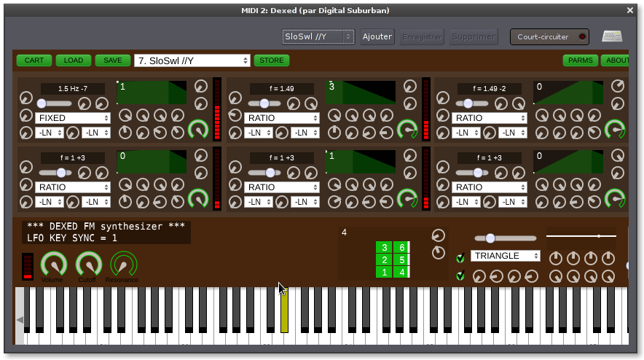Open the CART menu
The width and height of the screenshot is (644, 360).
(x=34, y=60)
